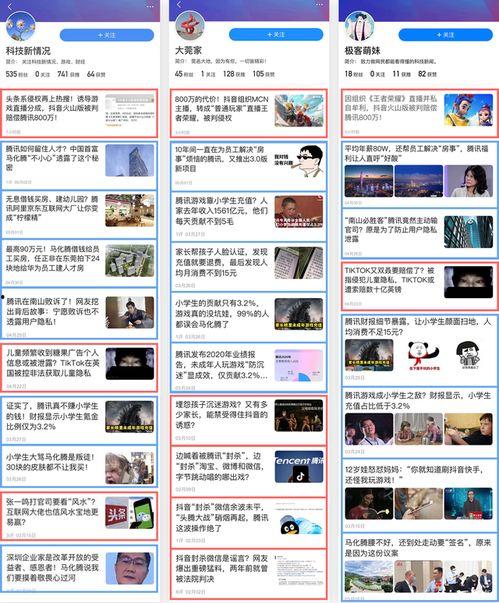View 128 likes count of 大莞家
499x603 pixels.
click(x=234, y=73)
